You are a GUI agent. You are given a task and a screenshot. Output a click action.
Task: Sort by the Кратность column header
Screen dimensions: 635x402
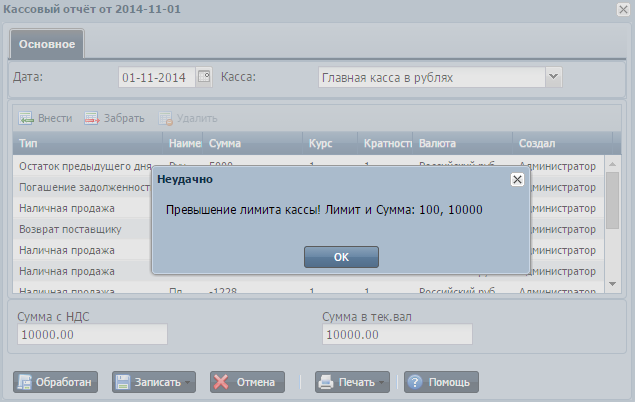385,143
